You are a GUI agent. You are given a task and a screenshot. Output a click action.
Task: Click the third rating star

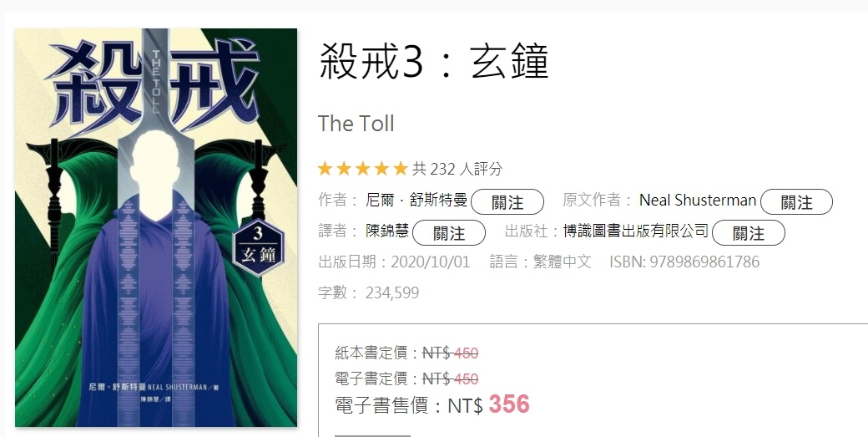click(362, 169)
